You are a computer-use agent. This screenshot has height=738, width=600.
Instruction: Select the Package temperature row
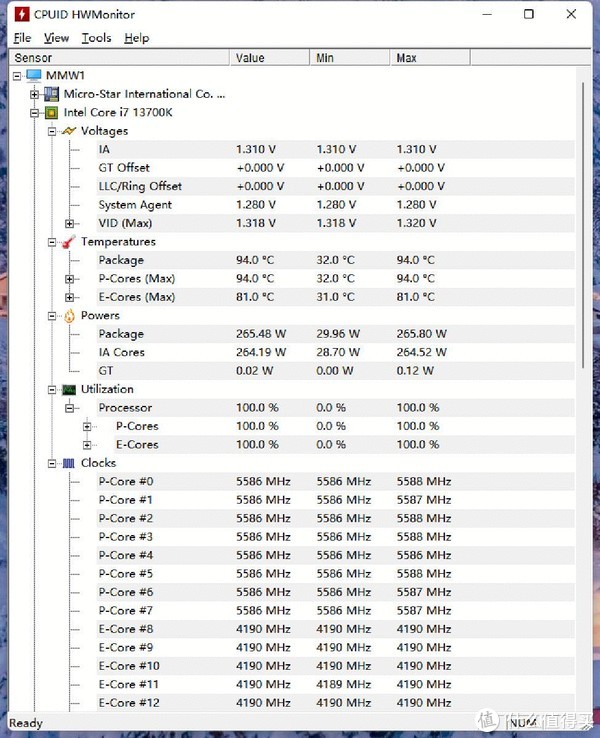[336, 260]
